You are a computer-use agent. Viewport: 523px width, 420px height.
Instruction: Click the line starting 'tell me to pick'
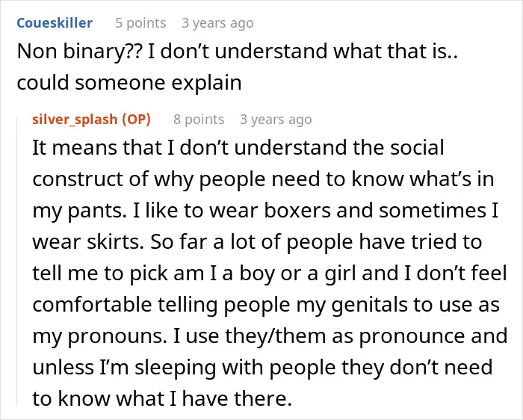pos(270,274)
